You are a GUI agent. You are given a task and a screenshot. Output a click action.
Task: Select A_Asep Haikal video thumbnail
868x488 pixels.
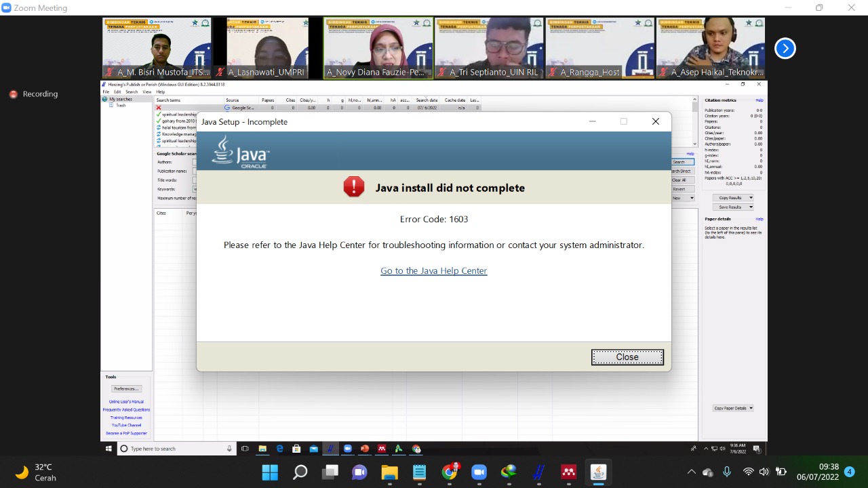click(x=711, y=48)
